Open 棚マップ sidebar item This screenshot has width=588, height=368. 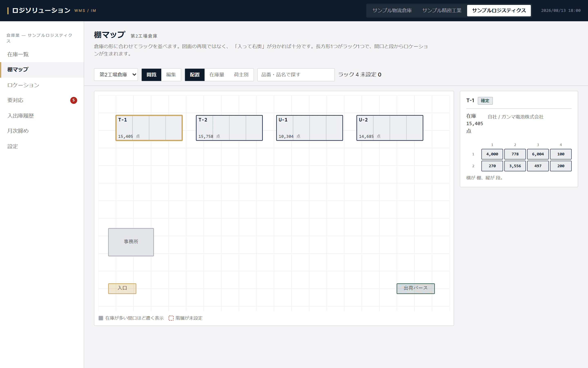click(42, 70)
